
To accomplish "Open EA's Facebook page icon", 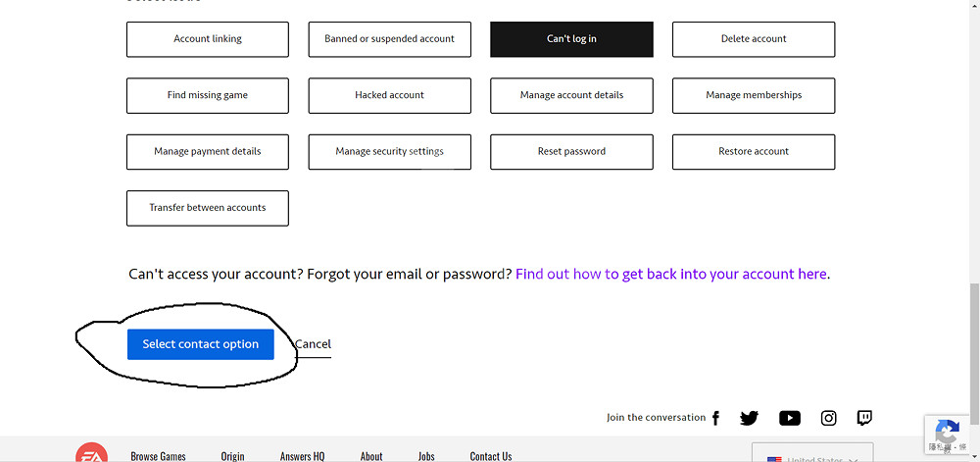I will pos(715,418).
